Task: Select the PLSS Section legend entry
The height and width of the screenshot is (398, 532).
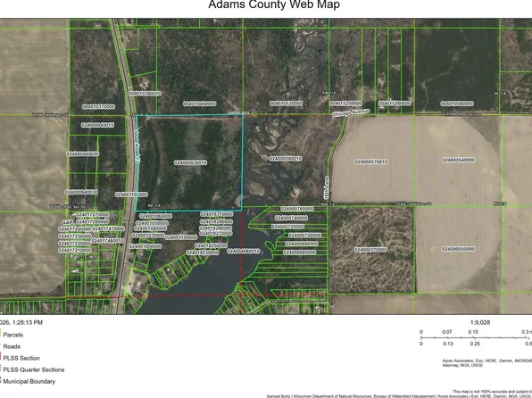Action: tap(21, 358)
